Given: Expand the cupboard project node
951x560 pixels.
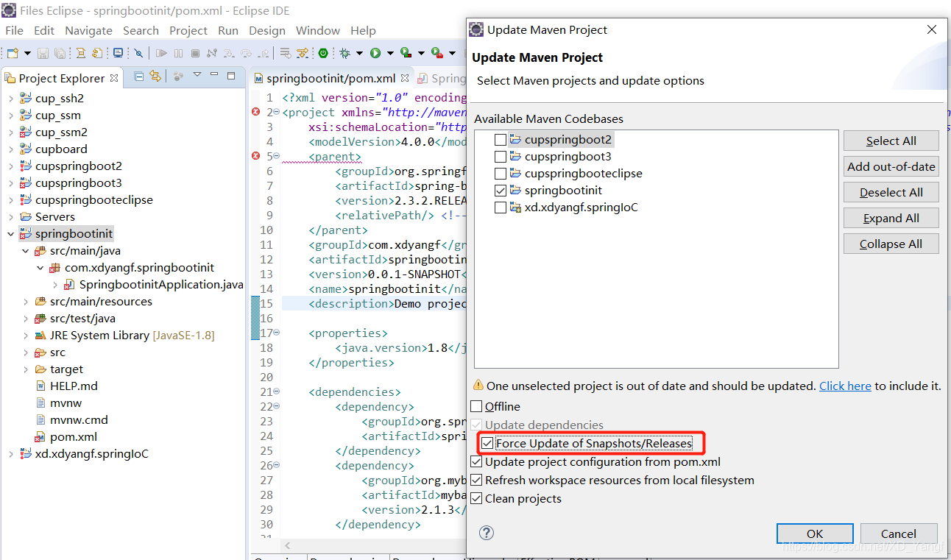Looking at the screenshot, I should [10, 149].
